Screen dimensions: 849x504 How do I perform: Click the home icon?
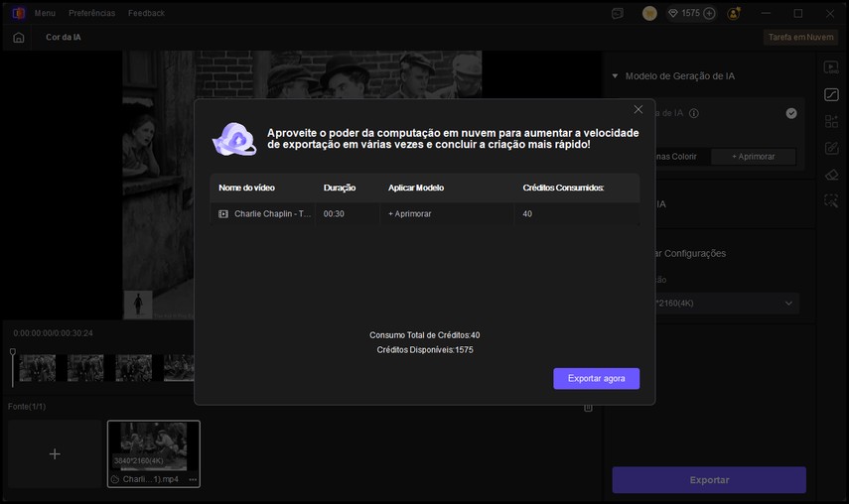click(19, 38)
